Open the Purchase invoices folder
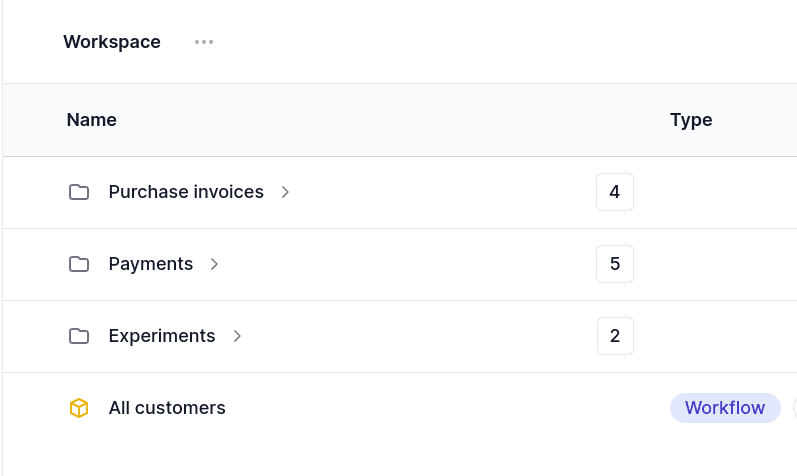This screenshot has height=476, width=797. point(186,192)
